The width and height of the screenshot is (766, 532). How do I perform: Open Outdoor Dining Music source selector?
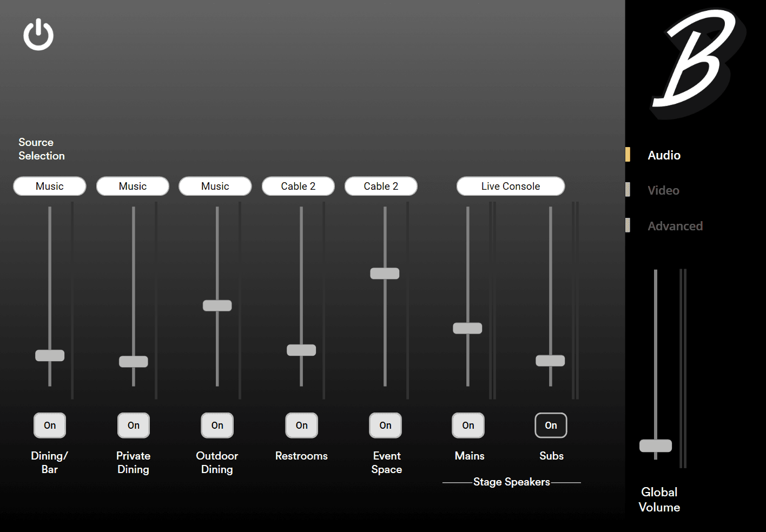coord(215,186)
